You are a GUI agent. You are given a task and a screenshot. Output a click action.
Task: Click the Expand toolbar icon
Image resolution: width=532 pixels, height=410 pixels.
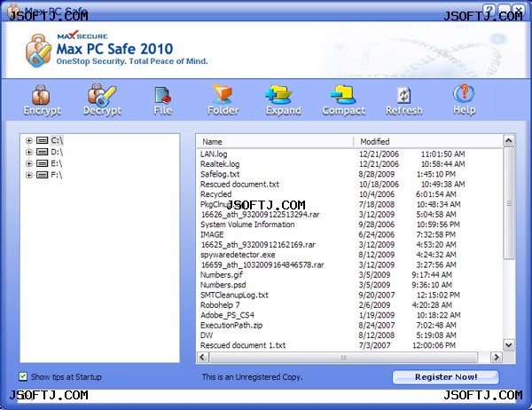[x=279, y=94]
